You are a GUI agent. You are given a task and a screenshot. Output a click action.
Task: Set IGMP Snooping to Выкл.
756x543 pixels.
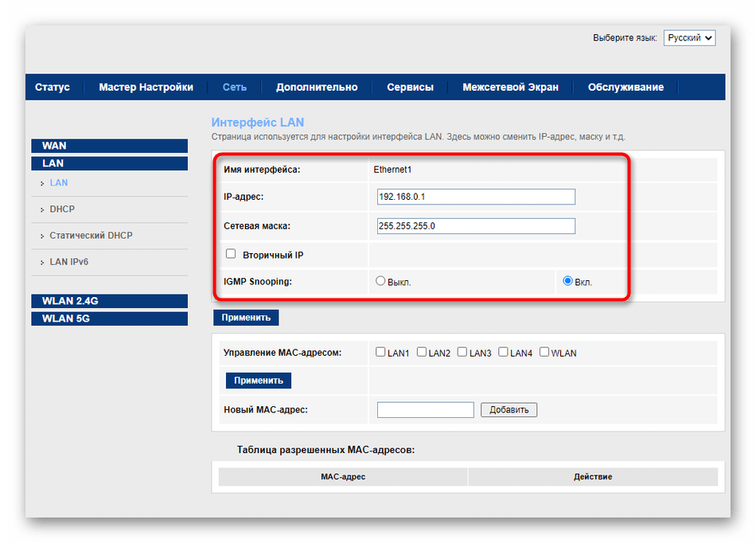(x=380, y=281)
